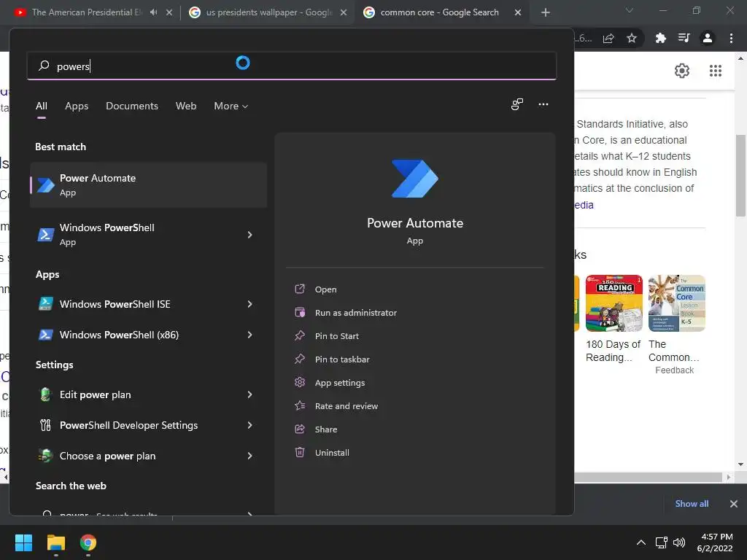Open the taskbar clock showing 4:57 PM
This screenshot has width=747, height=560.
tap(715, 542)
